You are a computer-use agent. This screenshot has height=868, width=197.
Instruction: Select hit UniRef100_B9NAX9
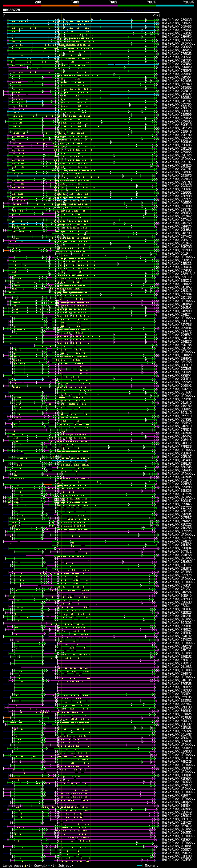click(x=177, y=67)
